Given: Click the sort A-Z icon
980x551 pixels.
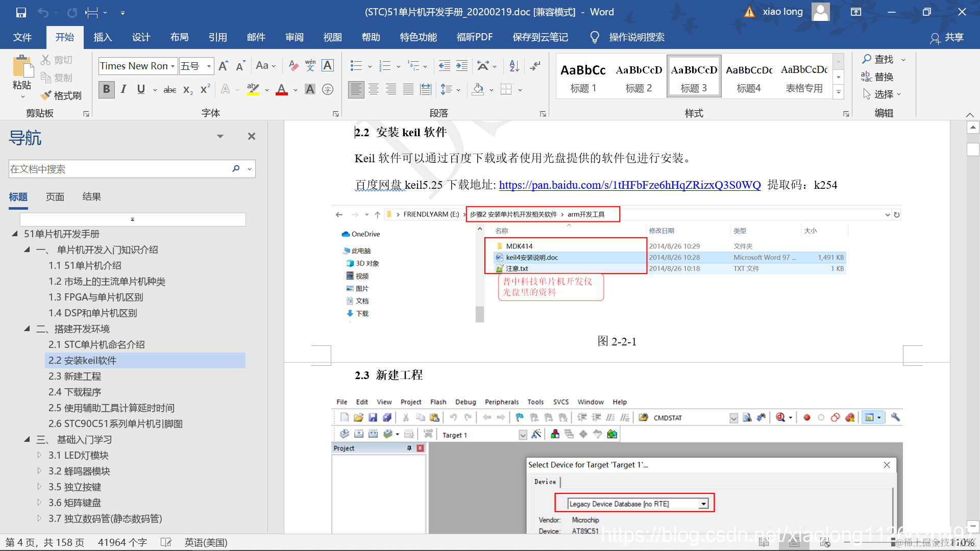Looking at the screenshot, I should point(514,66).
